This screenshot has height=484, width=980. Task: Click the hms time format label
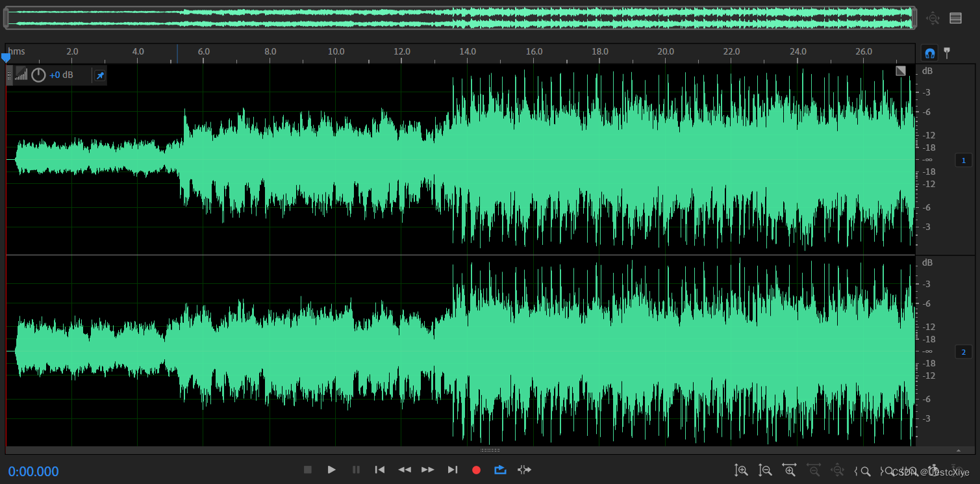(17, 51)
